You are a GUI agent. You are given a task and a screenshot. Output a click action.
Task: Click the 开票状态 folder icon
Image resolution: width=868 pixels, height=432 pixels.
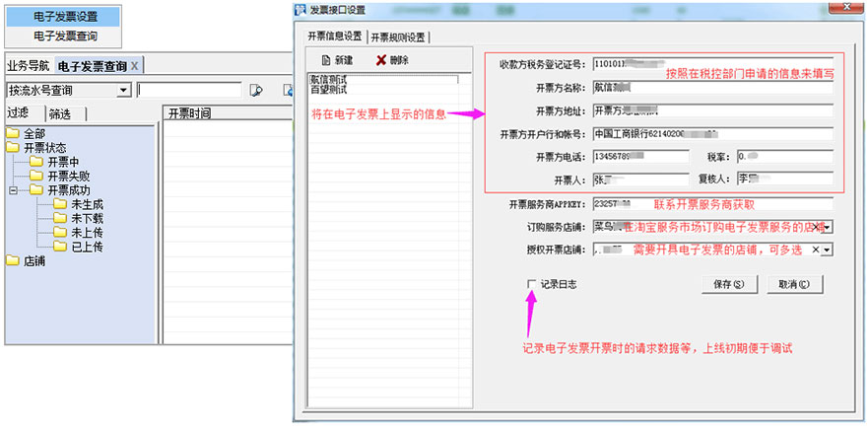[12, 148]
